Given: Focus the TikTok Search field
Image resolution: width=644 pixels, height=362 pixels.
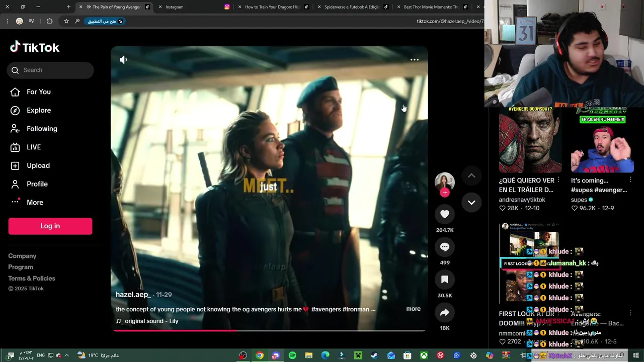Looking at the screenshot, I should point(50,70).
